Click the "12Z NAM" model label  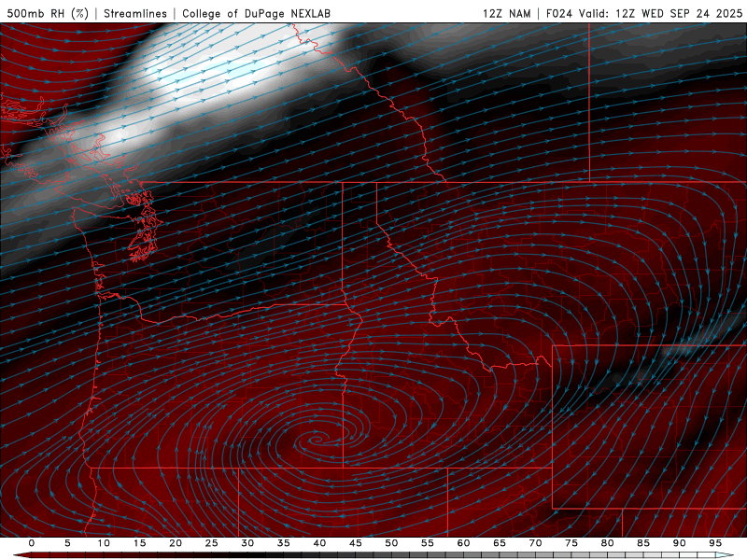506,13
